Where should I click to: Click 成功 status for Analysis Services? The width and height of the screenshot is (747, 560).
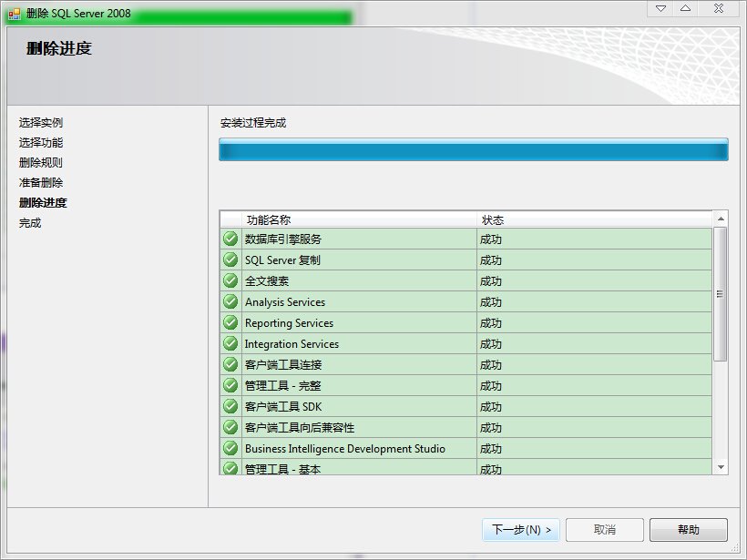[x=491, y=302]
